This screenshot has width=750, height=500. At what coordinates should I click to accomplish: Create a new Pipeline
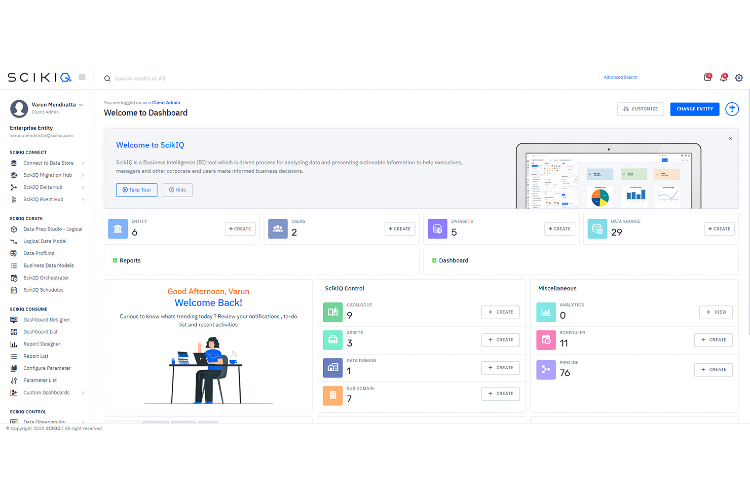coord(713,369)
